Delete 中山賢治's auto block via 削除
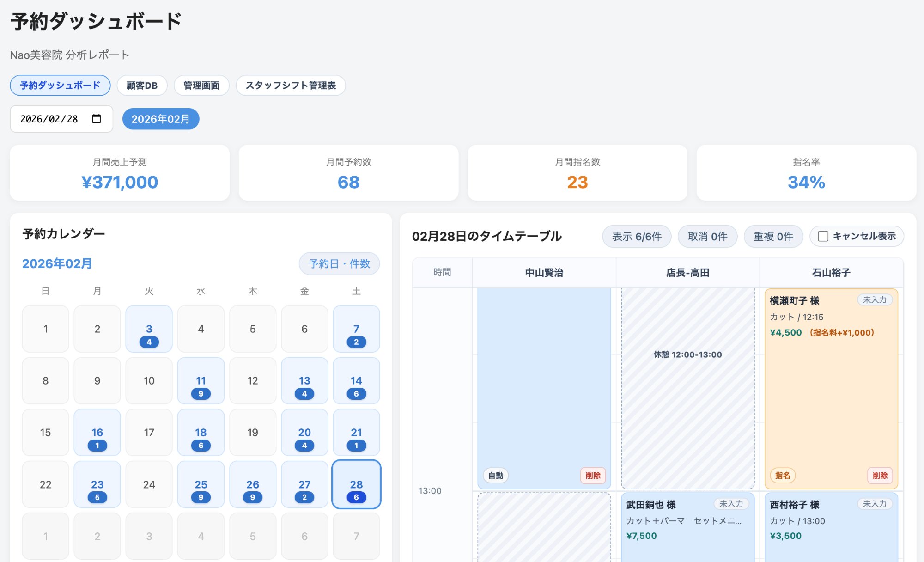 (x=593, y=476)
